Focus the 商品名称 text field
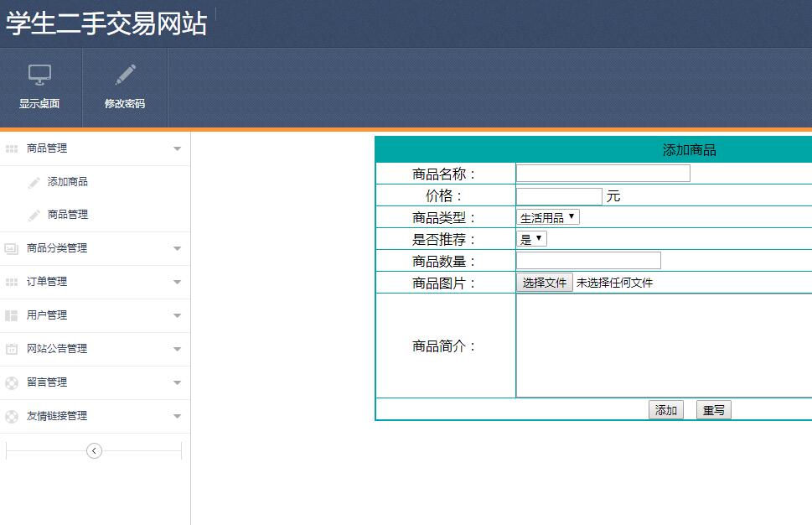812x525 pixels. 603,174
